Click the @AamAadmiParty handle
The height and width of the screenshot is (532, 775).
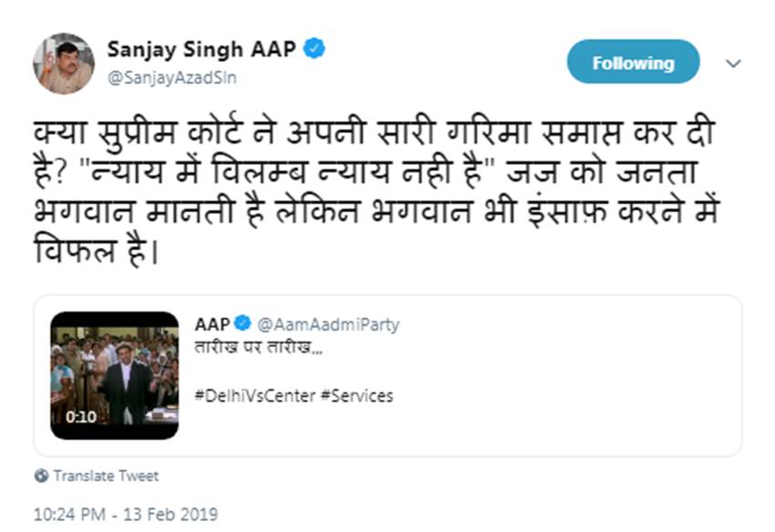(x=328, y=324)
